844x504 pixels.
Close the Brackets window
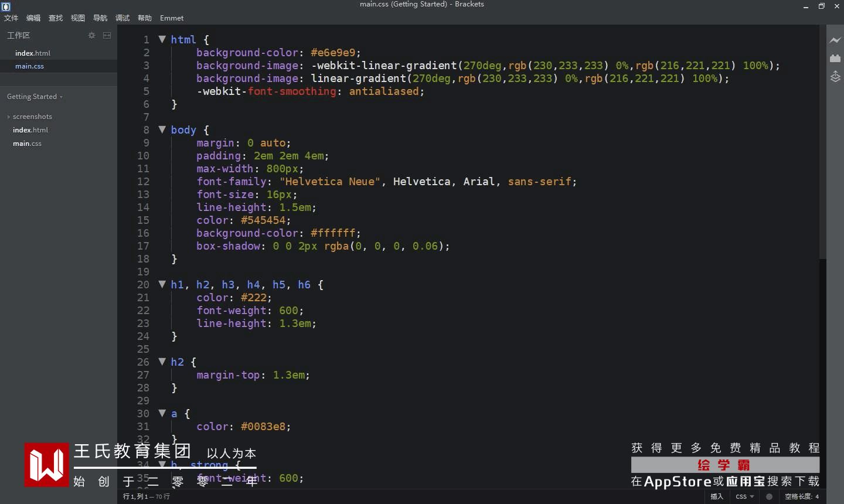coord(837,6)
